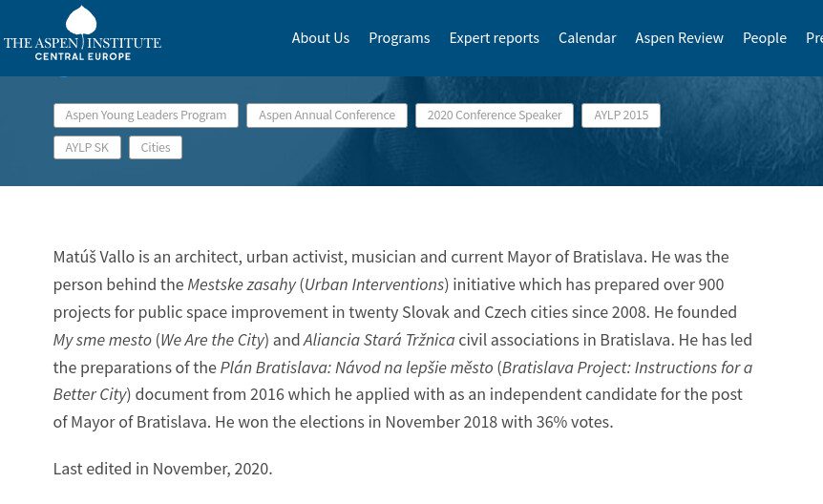The width and height of the screenshot is (823, 504).
Task: Click the cut-off nav item after People
Action: click(813, 38)
